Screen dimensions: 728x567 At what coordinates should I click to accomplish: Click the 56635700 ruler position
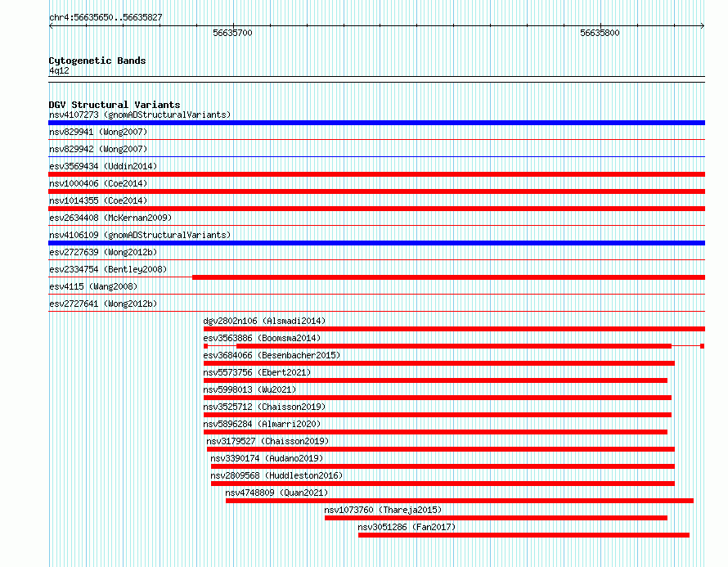click(x=232, y=33)
